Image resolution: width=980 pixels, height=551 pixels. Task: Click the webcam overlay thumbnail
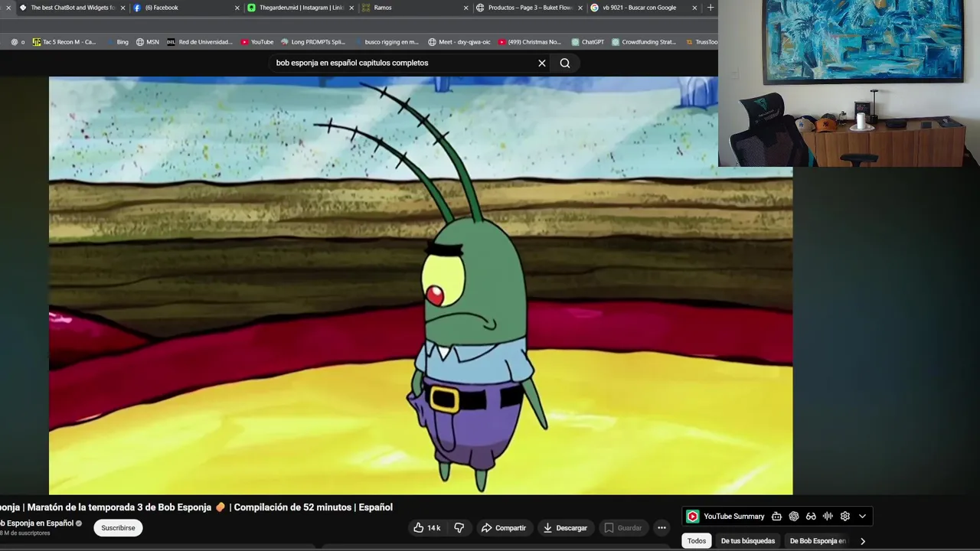pyautogui.click(x=849, y=83)
